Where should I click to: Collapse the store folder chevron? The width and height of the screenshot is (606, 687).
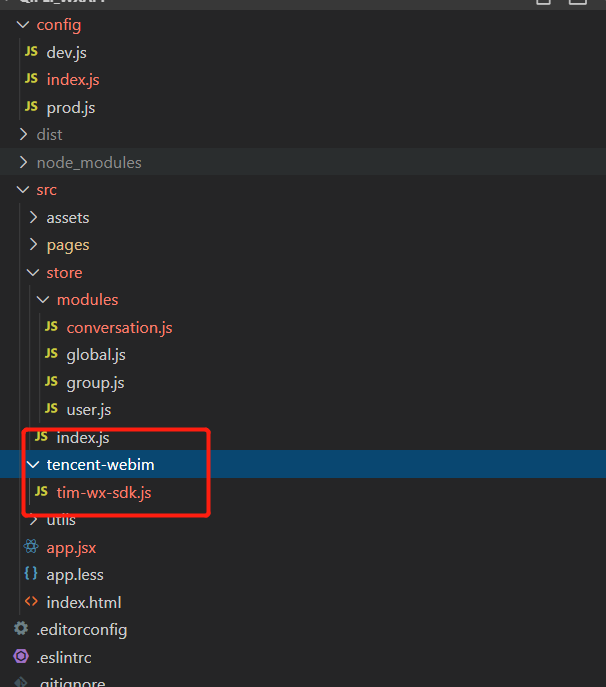33,273
